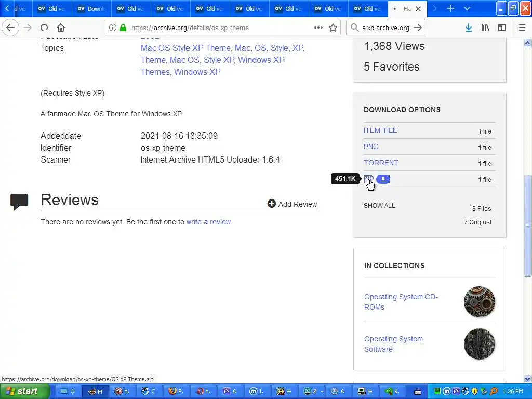Image resolution: width=532 pixels, height=399 pixels.
Task: Close the active 'Ma' tab
Action: (x=418, y=9)
